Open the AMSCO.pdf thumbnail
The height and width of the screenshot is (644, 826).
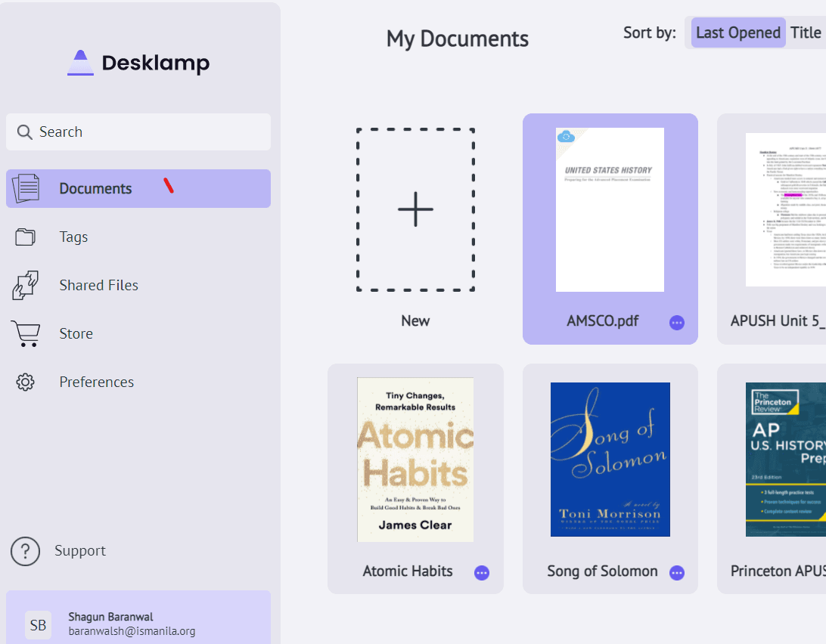coord(610,209)
